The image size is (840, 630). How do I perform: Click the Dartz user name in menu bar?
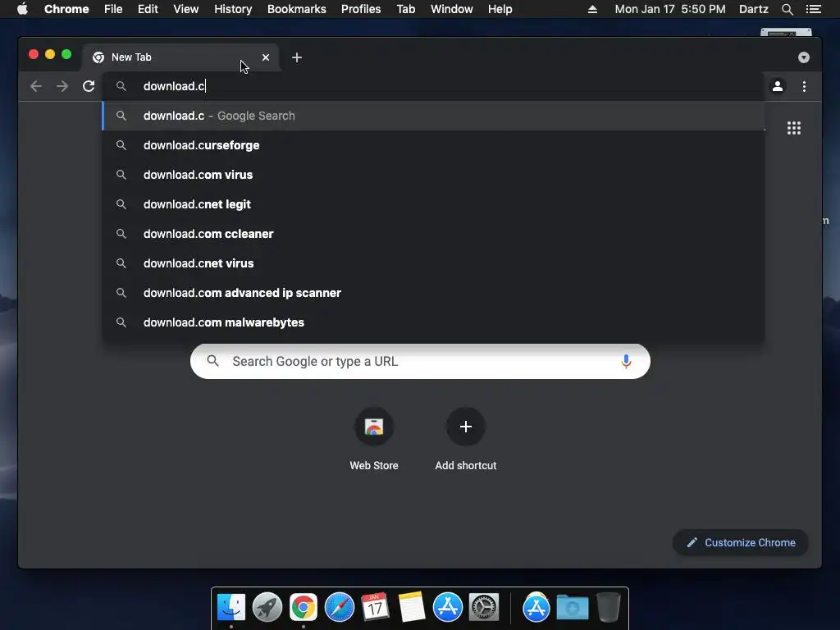754,9
